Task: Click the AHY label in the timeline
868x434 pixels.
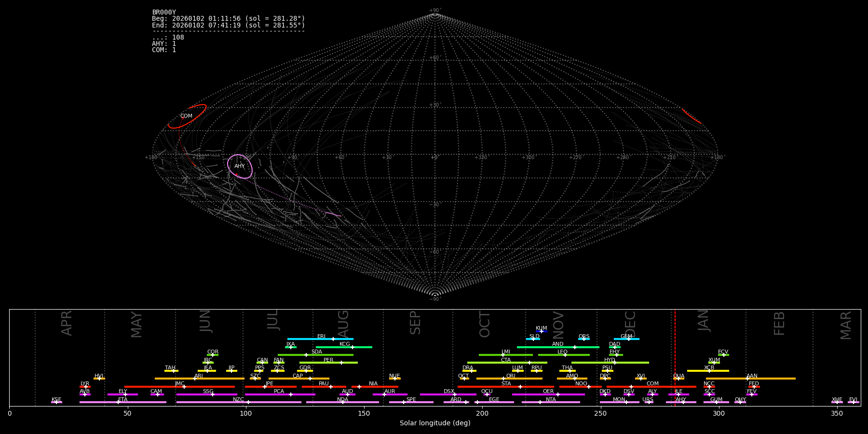Action: point(681,400)
